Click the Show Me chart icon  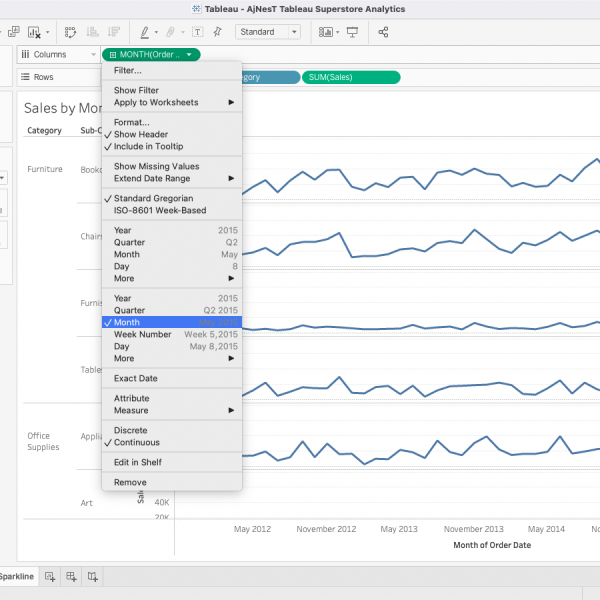(326, 32)
